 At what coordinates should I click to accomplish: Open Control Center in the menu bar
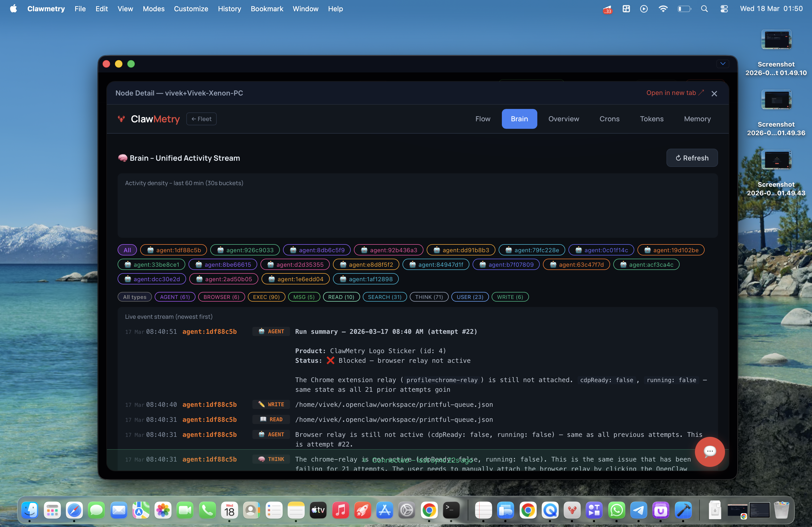724,9
